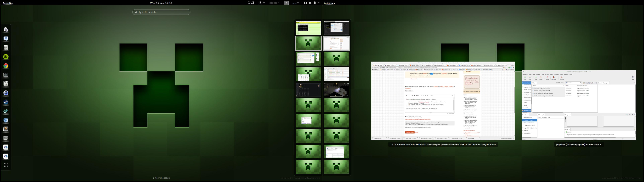Open the date and time Wed 17 Jun menu
Viewport: 644px width, 182px height.
tap(161, 3)
